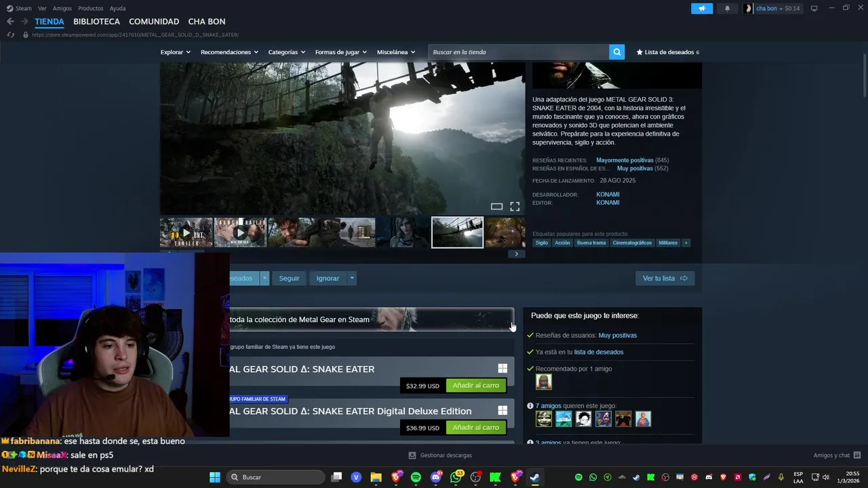868x488 pixels.
Task: Click Windows taskbar Buscar box
Action: (277, 477)
